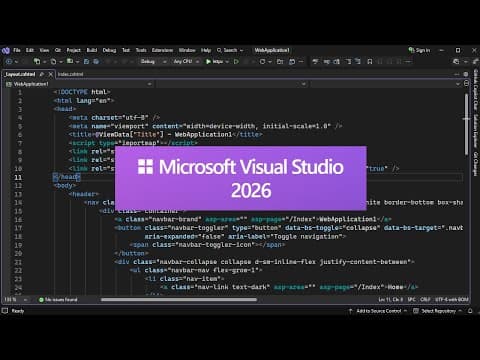
Task: Click the bookmark toolbar icon
Action: pyautogui.click(x=370, y=62)
